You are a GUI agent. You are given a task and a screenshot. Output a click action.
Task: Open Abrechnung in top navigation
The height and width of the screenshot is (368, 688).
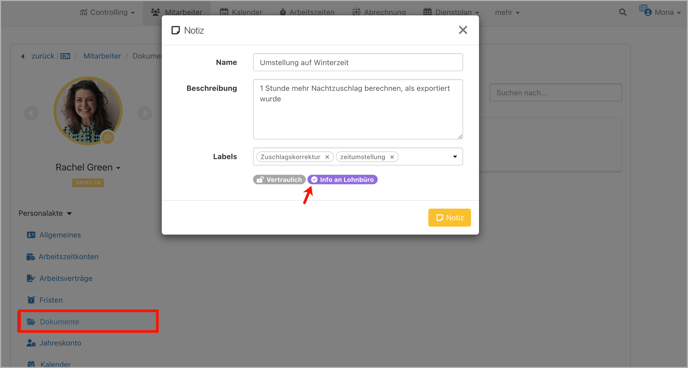(379, 12)
